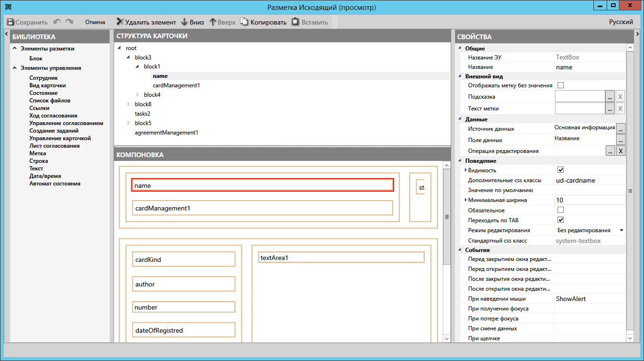This screenshot has width=644, height=361.
Task: Collapse the block3 tree node
Action: click(129, 57)
